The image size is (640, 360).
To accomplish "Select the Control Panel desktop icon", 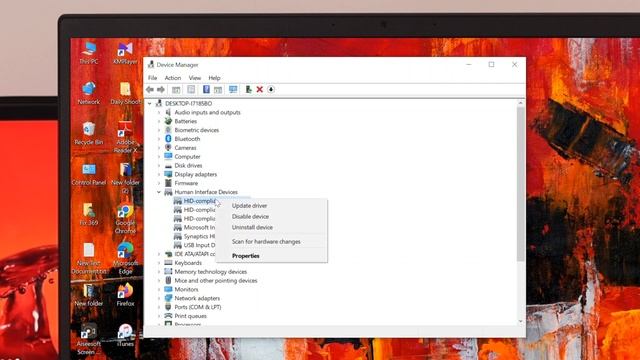I will (89, 174).
